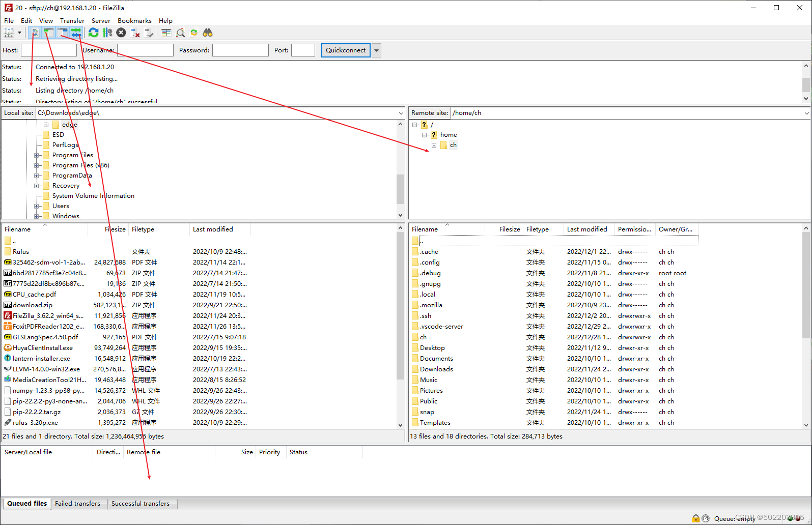This screenshot has width=812, height=525.
Task: Select the Recovery folder in local tree
Action: pos(66,186)
